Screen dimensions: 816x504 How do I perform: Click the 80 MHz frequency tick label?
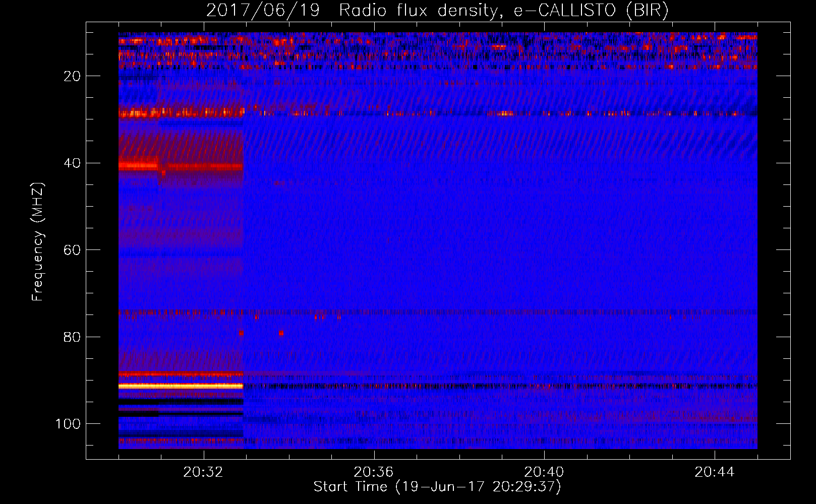coord(72,337)
